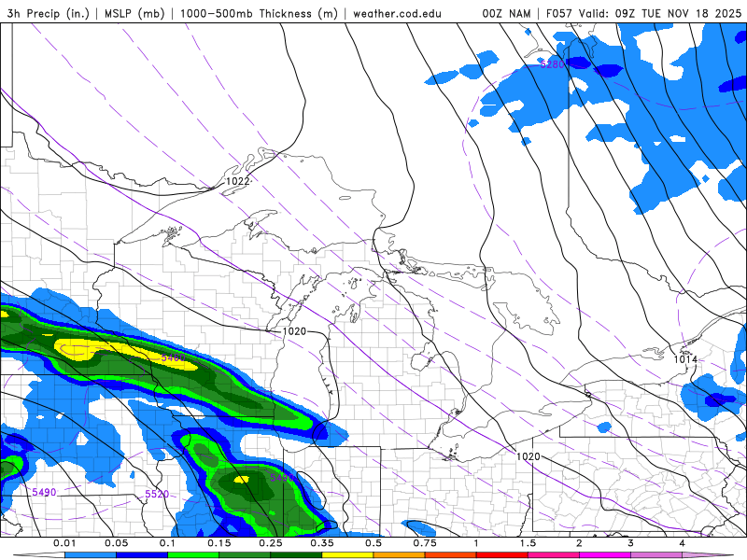The height and width of the screenshot is (560, 747).
Task: Click the '1022' isobar label
Action: click(237, 181)
